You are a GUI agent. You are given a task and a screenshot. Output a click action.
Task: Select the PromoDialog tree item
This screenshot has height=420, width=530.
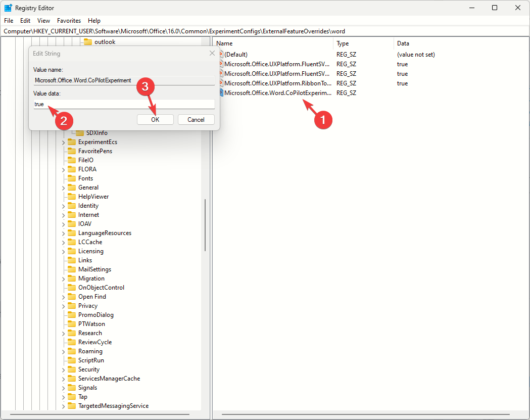pyautogui.click(x=95, y=315)
